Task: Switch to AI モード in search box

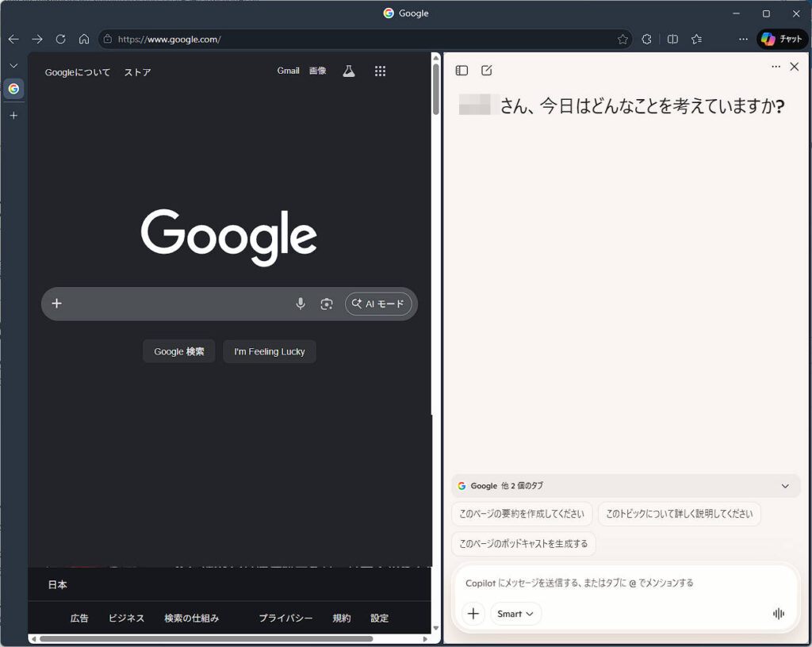Action: (x=378, y=304)
